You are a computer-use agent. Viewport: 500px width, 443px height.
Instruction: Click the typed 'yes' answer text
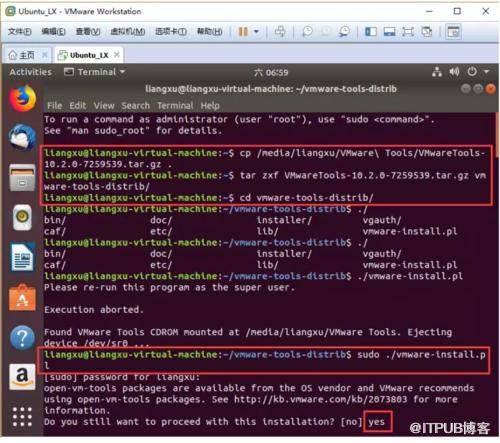[x=376, y=422]
